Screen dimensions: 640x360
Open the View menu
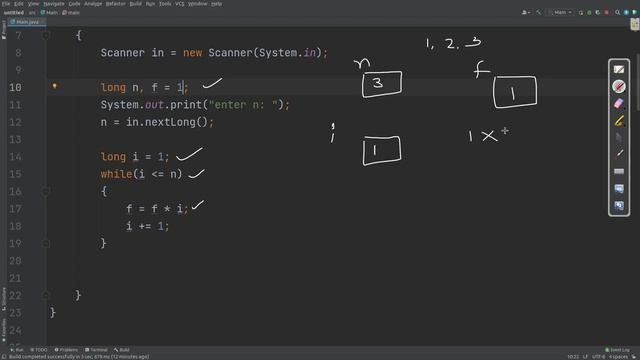pos(33,4)
